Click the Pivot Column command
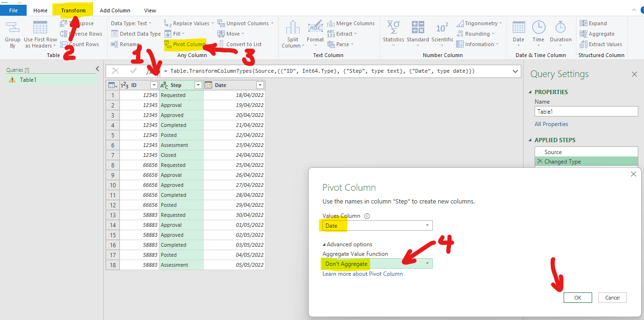 [x=185, y=44]
